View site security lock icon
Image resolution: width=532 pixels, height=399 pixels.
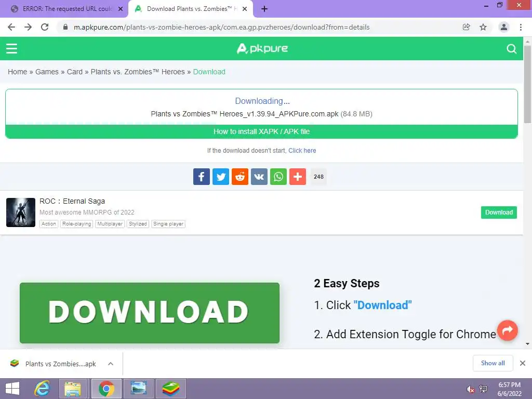click(65, 27)
